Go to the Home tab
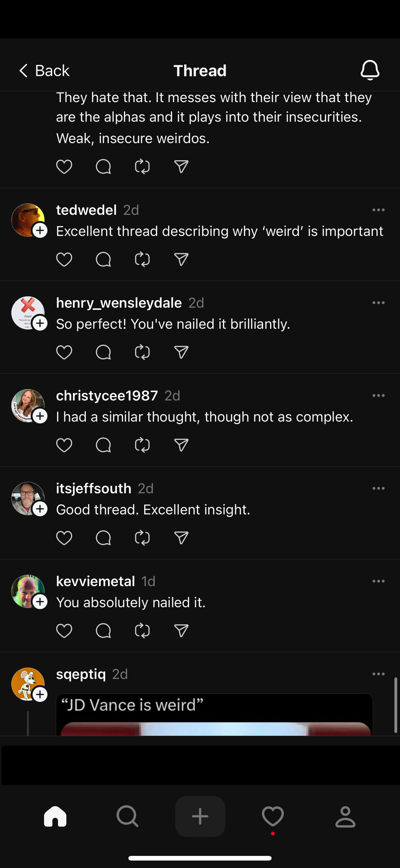400x868 pixels. pos(55,816)
